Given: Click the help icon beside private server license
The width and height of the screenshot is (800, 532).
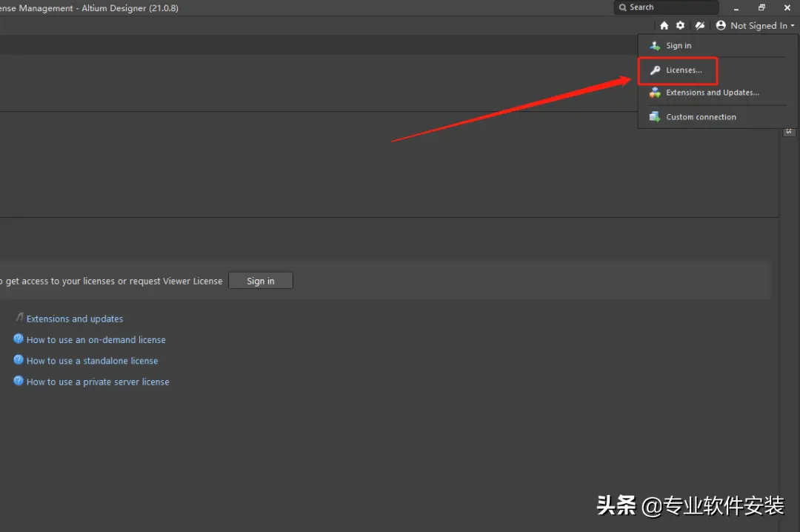Looking at the screenshot, I should [x=19, y=380].
